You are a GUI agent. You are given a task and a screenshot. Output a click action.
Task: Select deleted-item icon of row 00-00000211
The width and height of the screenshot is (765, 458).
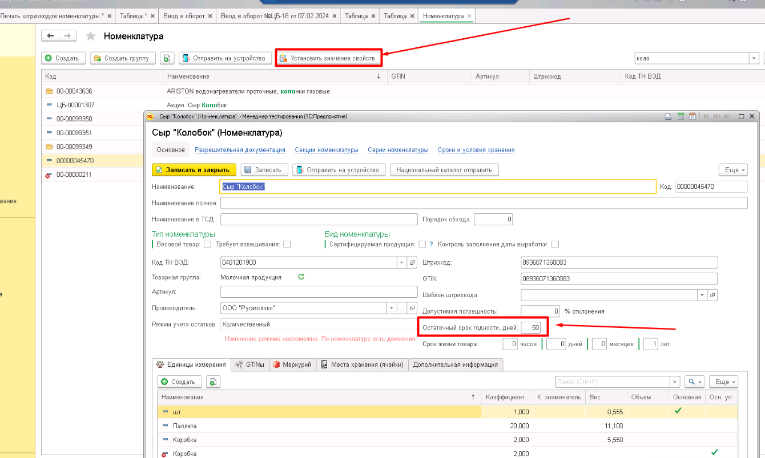tap(49, 175)
